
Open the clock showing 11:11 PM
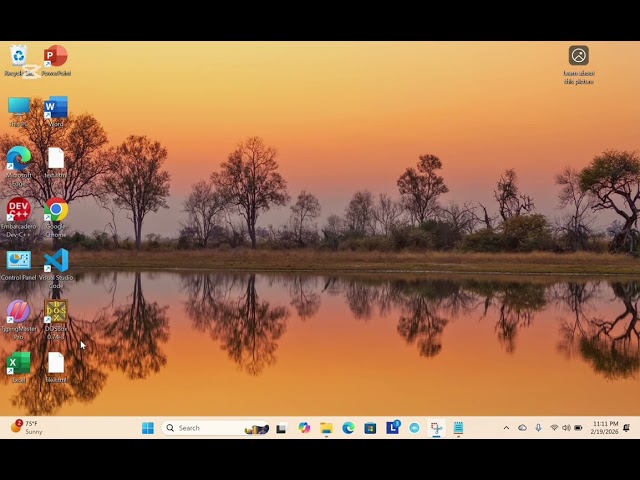coord(604,428)
